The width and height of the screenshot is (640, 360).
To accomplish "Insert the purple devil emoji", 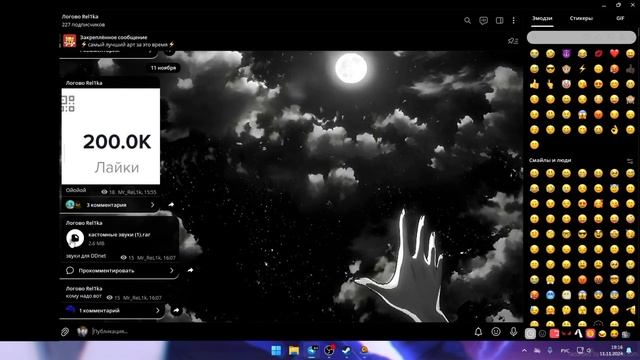I will point(566,53).
